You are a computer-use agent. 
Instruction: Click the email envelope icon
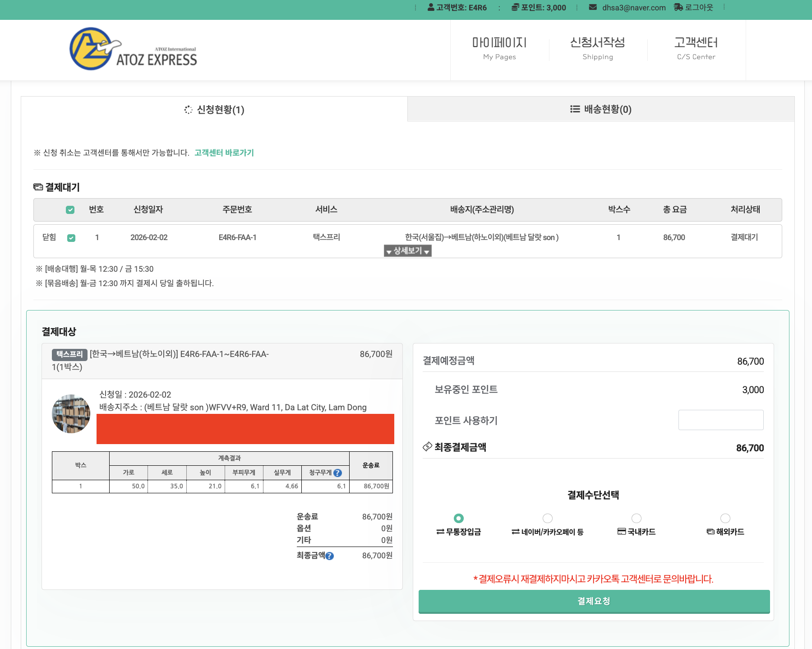[x=593, y=7]
